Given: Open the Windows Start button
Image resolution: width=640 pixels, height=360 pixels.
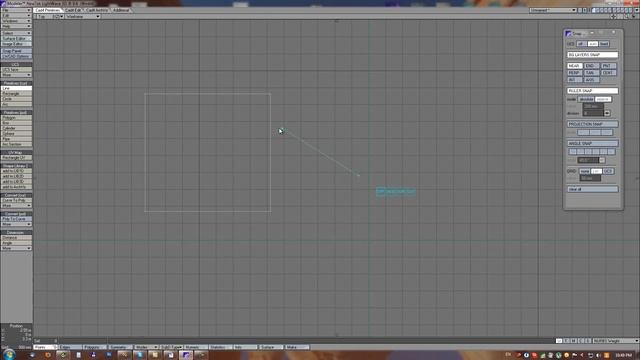Looking at the screenshot, I should point(9,354).
